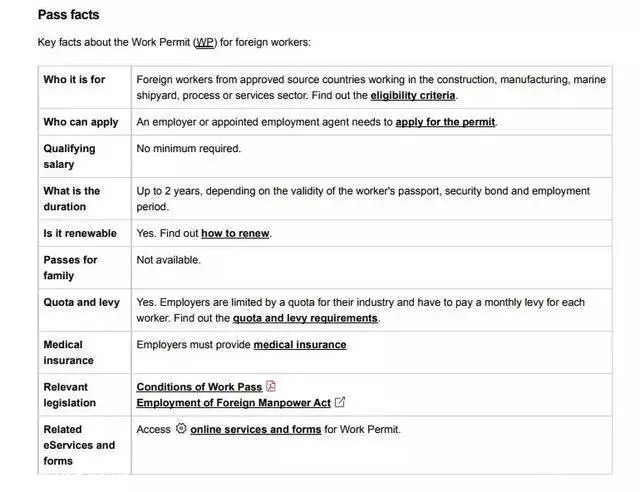Visit quota and levy requirements link
Viewport: 640px width, 492px height.
click(x=305, y=318)
